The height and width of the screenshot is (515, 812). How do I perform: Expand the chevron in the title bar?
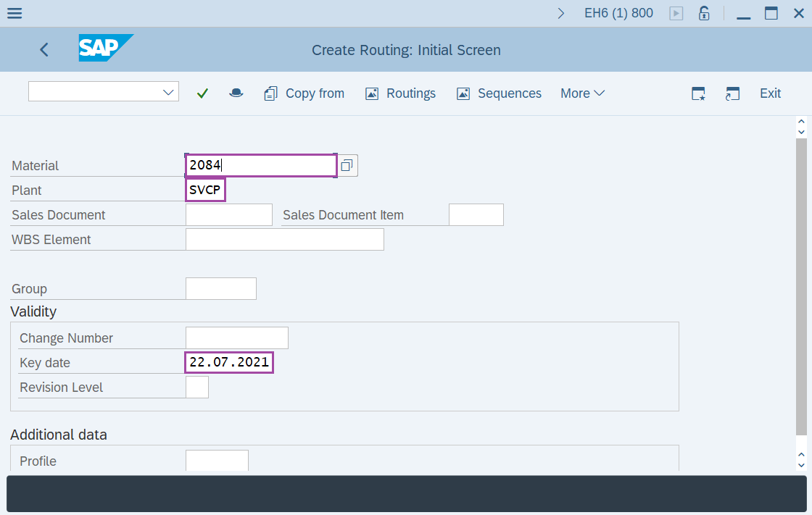pos(560,12)
